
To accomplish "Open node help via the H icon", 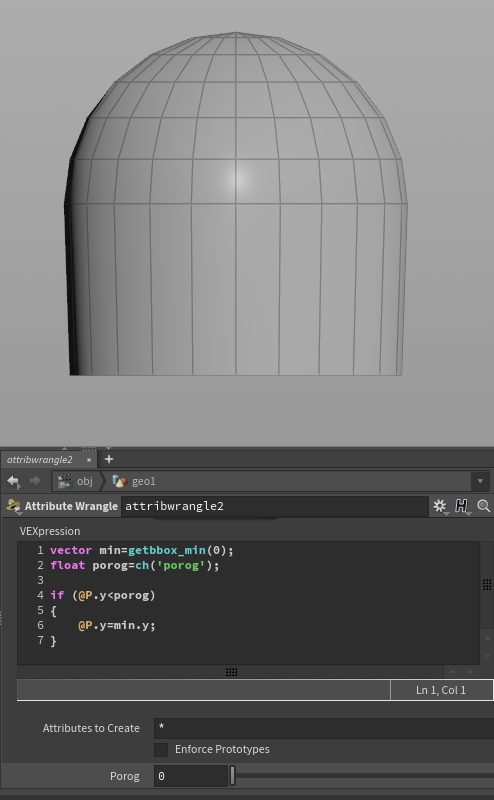I will click(x=461, y=506).
